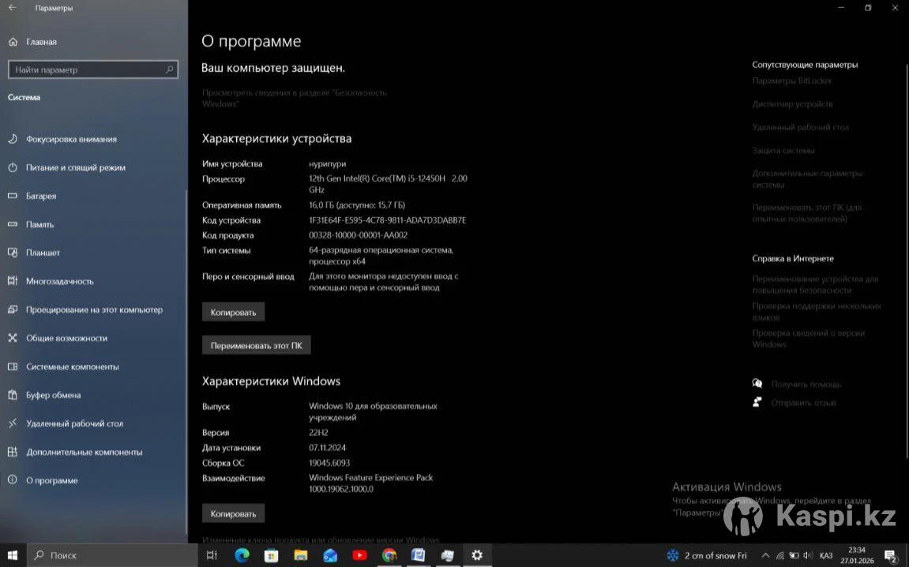Image resolution: width=924 pixels, height=567 pixels.
Task: Launch Microsoft Edge from the taskbar
Action: 242,555
